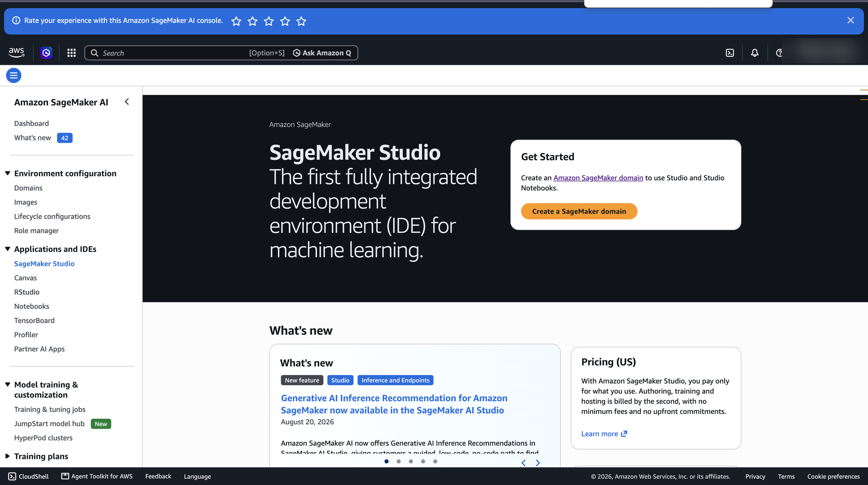Select the third carousel dot indicator
This screenshot has width=868, height=485.
(411, 461)
